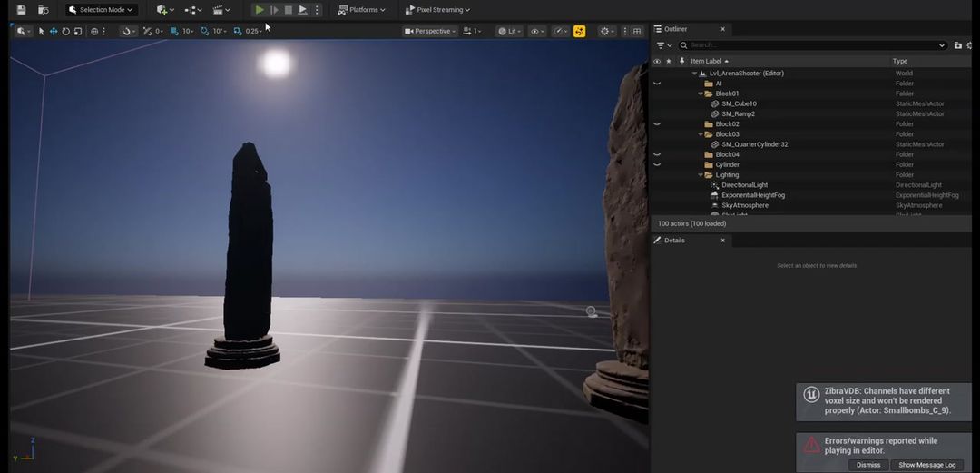Toggle visibility of the Cylinder folder
The height and width of the screenshot is (473, 980).
(x=657, y=164)
